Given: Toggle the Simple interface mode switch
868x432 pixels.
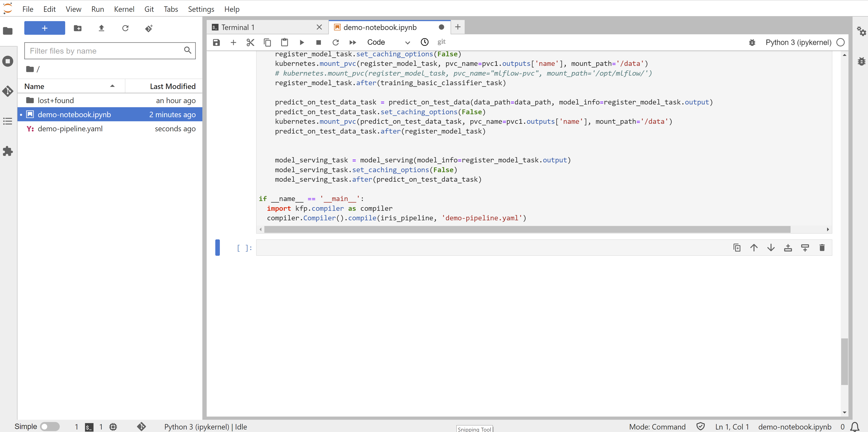Looking at the screenshot, I should point(50,427).
